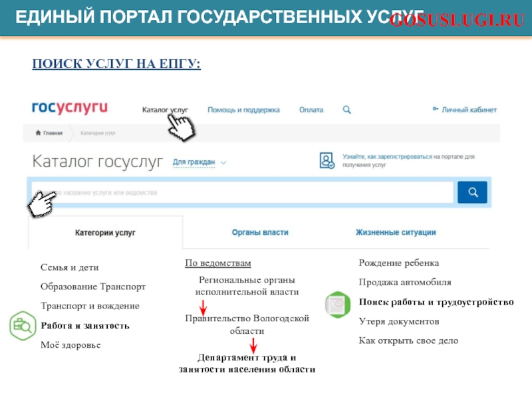This screenshot has width=532, height=399.
Task: Select 'Как открыть свое дело'
Action: (408, 340)
